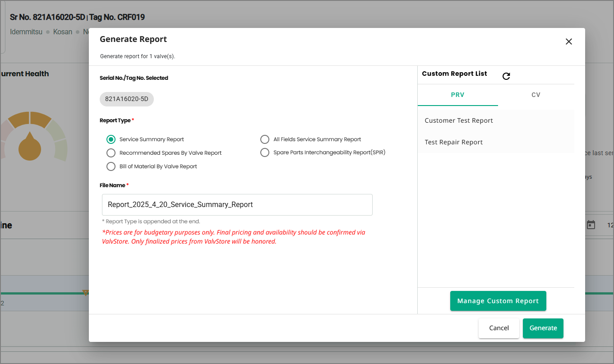
Task: Open Customer Test Report from list
Action: (459, 120)
